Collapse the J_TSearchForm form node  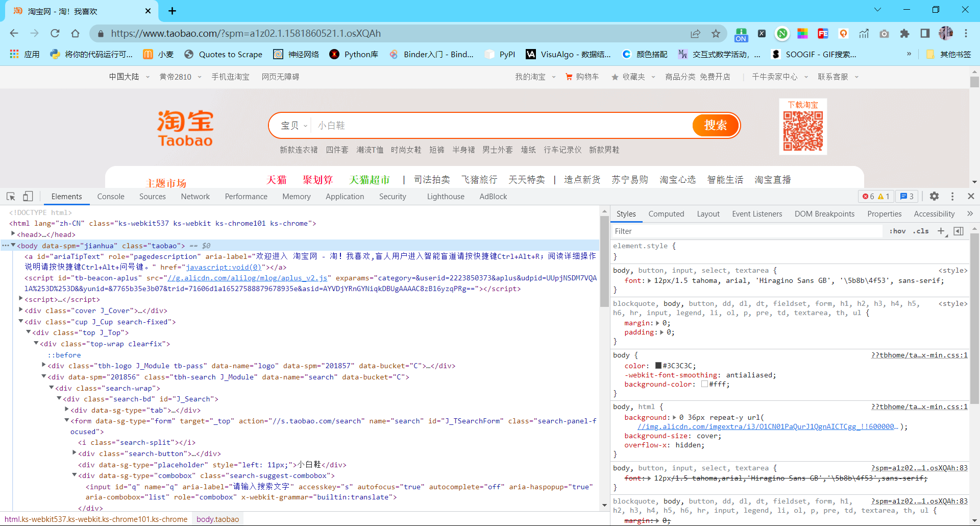(x=67, y=420)
